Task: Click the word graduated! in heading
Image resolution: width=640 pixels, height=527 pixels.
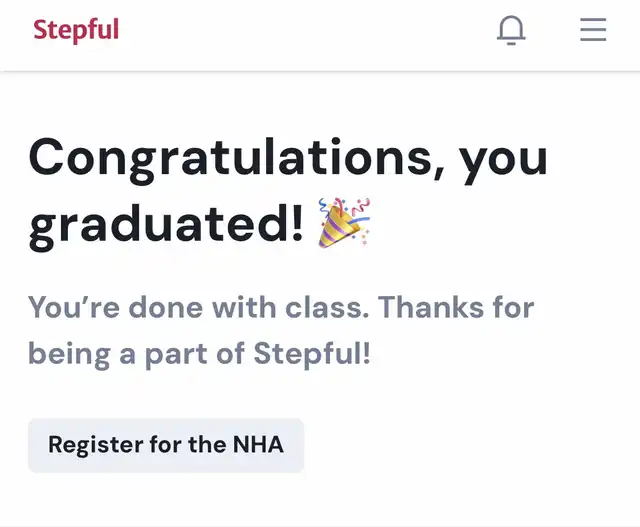Action: point(166,225)
